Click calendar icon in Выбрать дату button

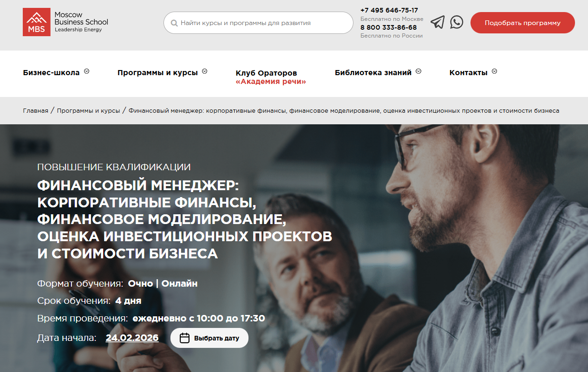coord(184,338)
